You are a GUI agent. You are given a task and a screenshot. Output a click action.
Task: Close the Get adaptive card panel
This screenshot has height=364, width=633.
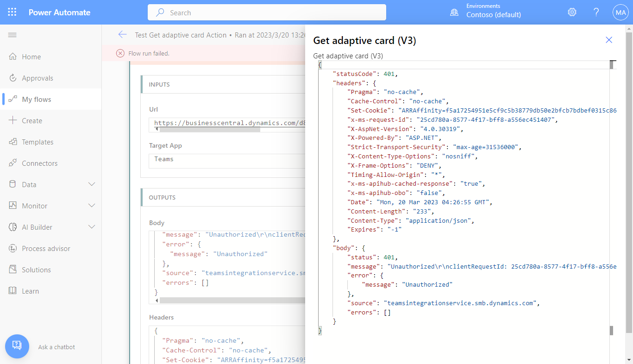(609, 40)
